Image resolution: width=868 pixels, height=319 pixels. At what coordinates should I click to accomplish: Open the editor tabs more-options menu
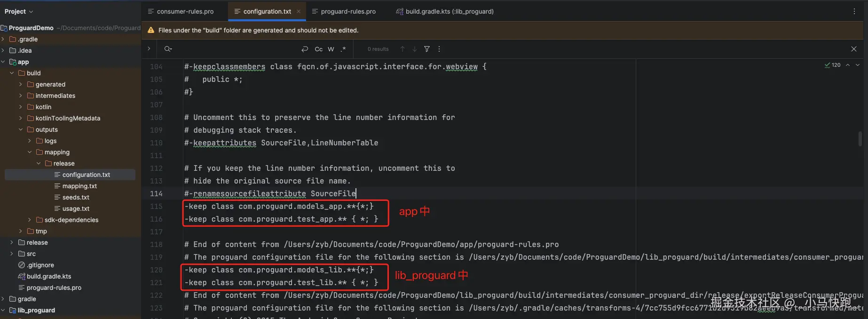[854, 11]
